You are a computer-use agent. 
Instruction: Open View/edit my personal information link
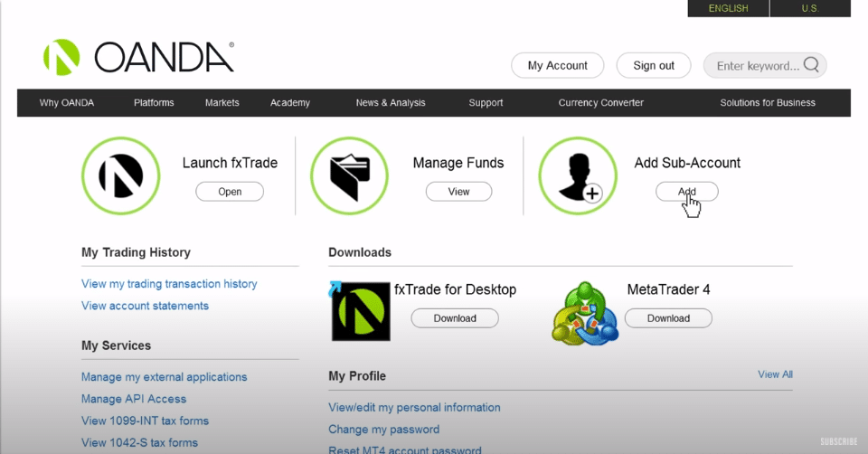pyautogui.click(x=414, y=408)
